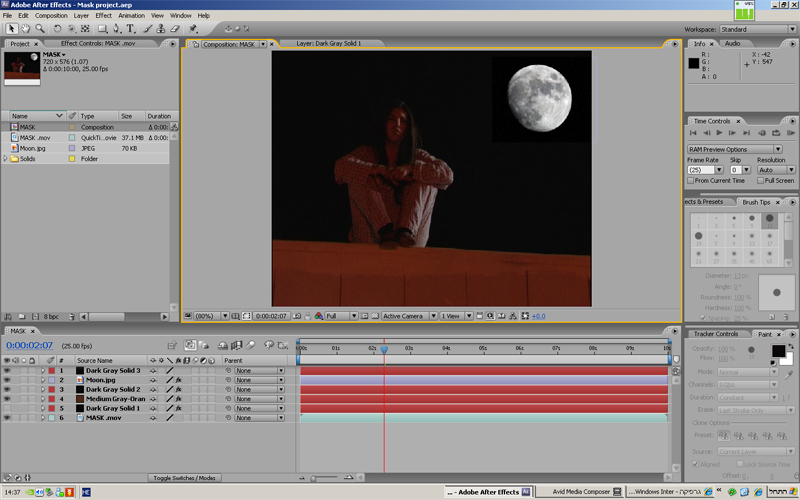Select the Horizontal Type tool
This screenshot has width=800, height=500.
[x=131, y=29]
